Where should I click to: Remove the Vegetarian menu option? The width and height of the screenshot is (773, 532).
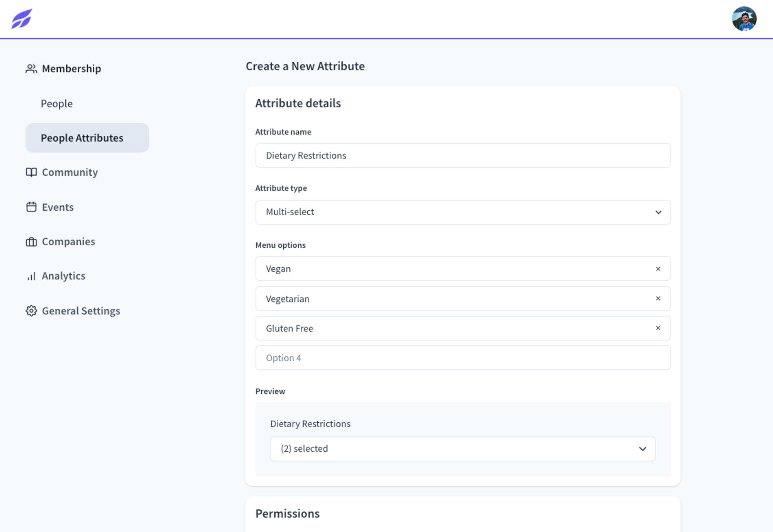[658, 299]
